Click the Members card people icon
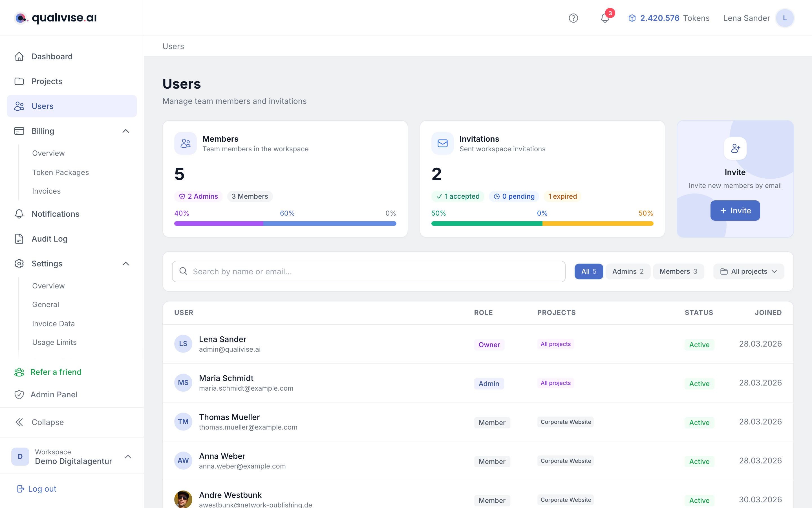The image size is (812, 508). coord(186,143)
